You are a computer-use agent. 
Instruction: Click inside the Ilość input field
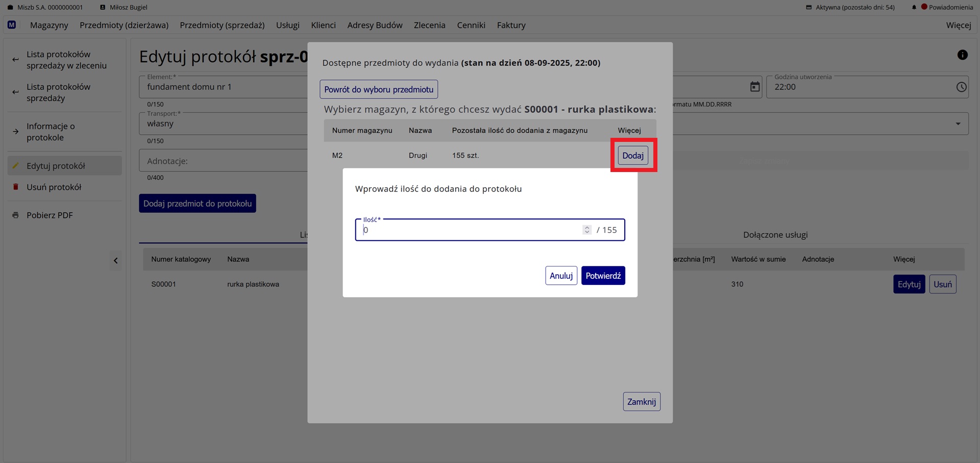click(x=470, y=230)
